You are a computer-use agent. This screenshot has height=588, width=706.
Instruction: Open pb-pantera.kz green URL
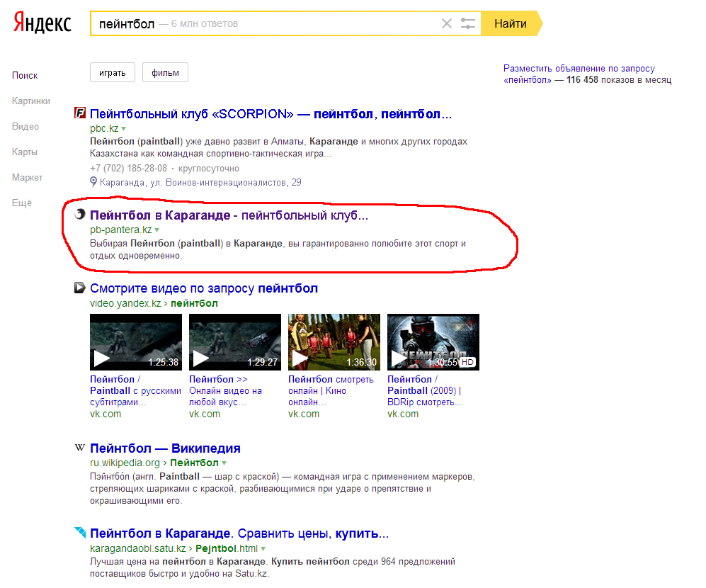click(x=120, y=230)
